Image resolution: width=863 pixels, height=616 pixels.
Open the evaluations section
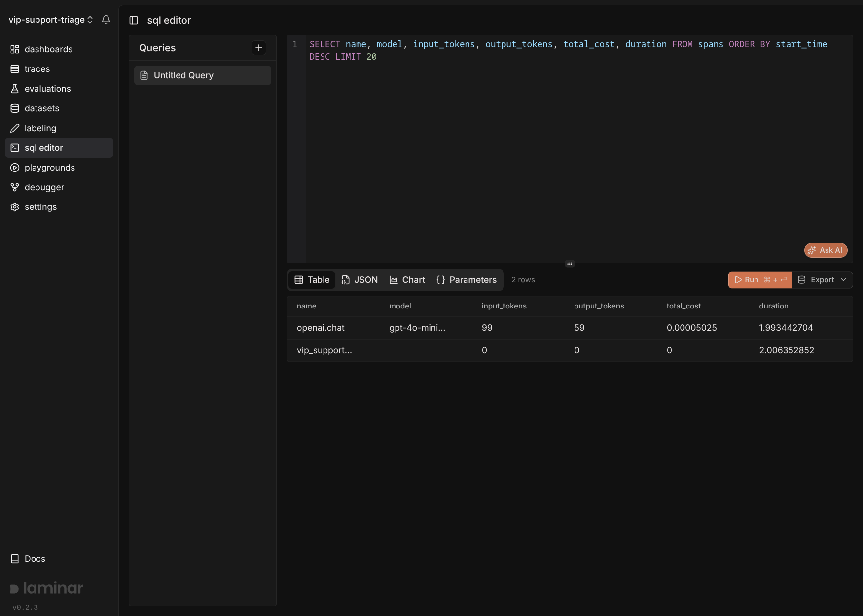tap(59, 89)
